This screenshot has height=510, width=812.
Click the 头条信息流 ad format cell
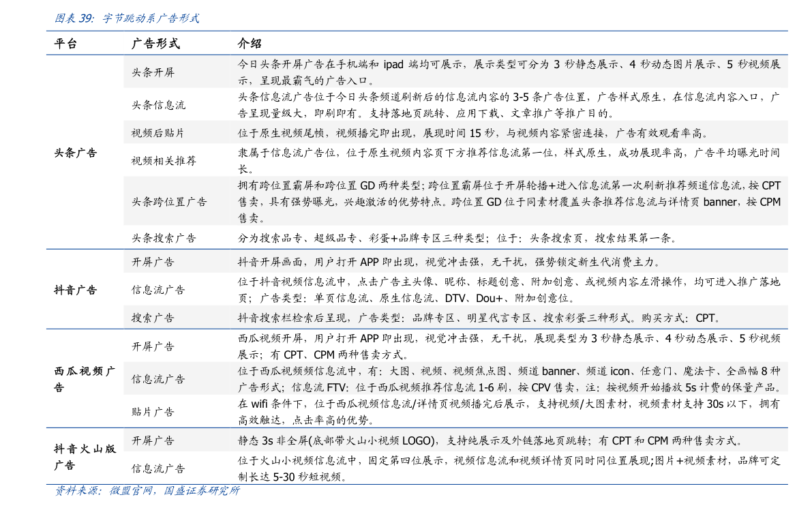pos(158,105)
